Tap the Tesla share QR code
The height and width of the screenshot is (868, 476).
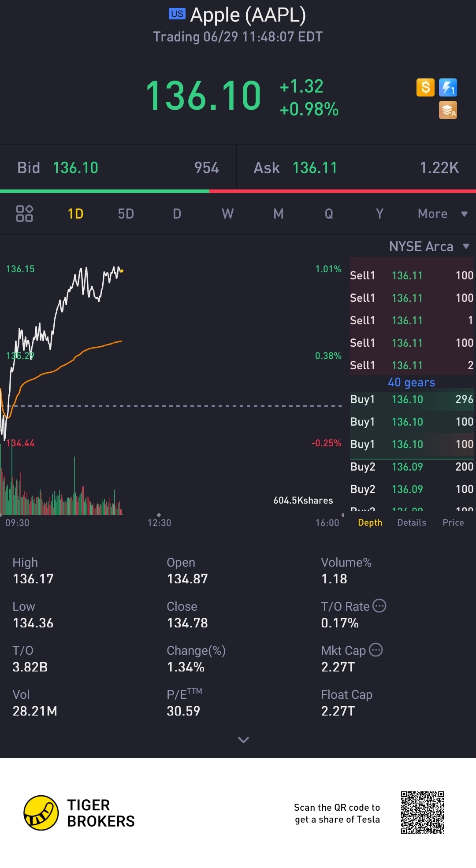click(x=422, y=813)
